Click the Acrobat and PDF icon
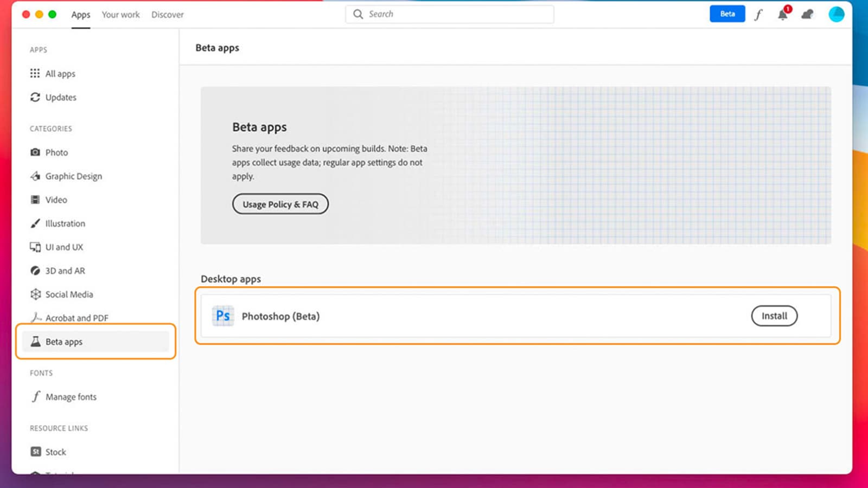868x488 pixels. [x=35, y=318]
